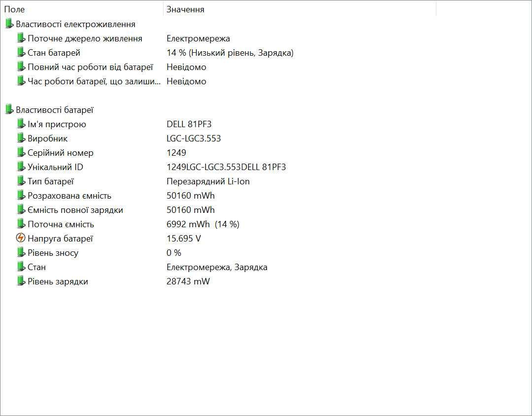Click icon next to 'Час роботи батареї, що залиши...'
Image resolution: width=532 pixels, height=416 pixels.
[21, 81]
